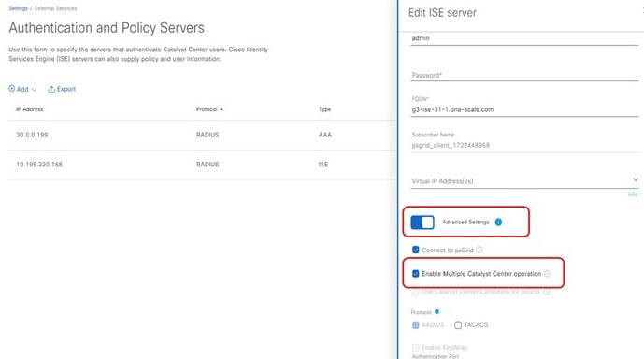Sort by the Type column header

(324, 109)
